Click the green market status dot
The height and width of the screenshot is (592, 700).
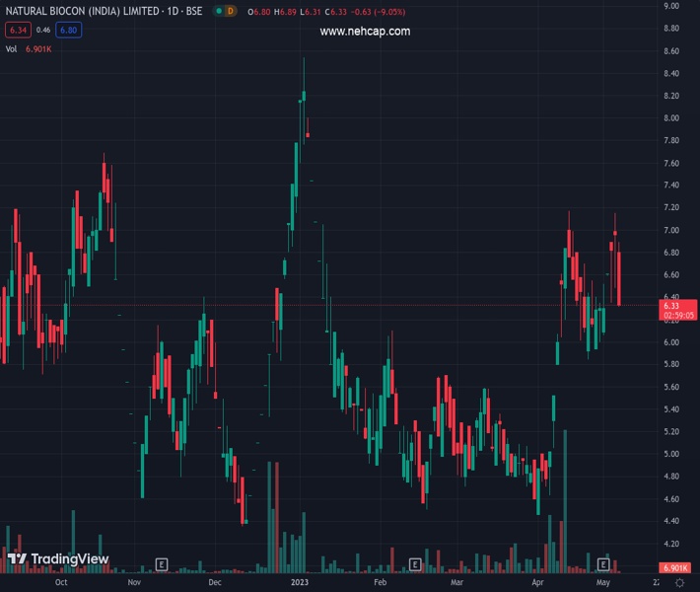point(218,11)
